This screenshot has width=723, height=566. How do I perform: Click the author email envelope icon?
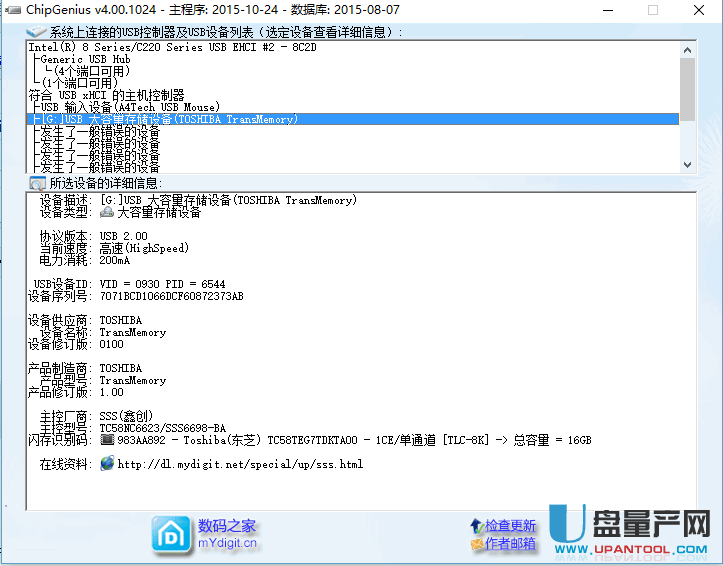pyautogui.click(x=476, y=544)
